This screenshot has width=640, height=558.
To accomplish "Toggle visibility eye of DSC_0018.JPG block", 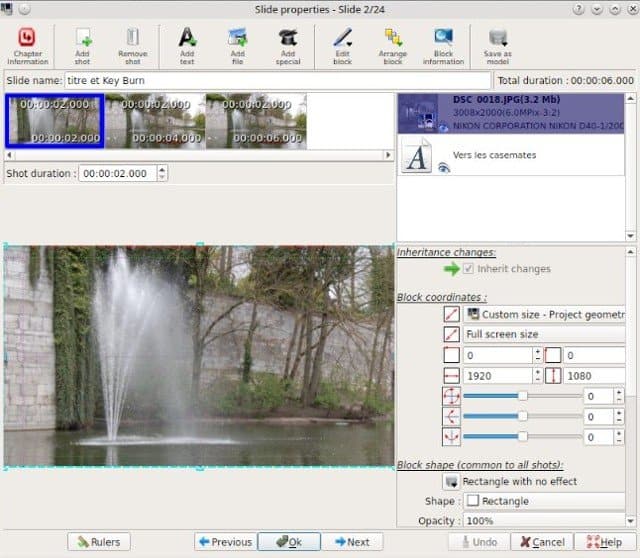I will [x=443, y=128].
